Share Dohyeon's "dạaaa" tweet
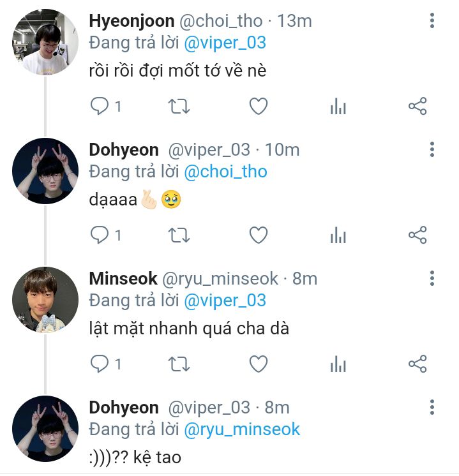This screenshot has height=476, width=459. pyautogui.click(x=417, y=235)
